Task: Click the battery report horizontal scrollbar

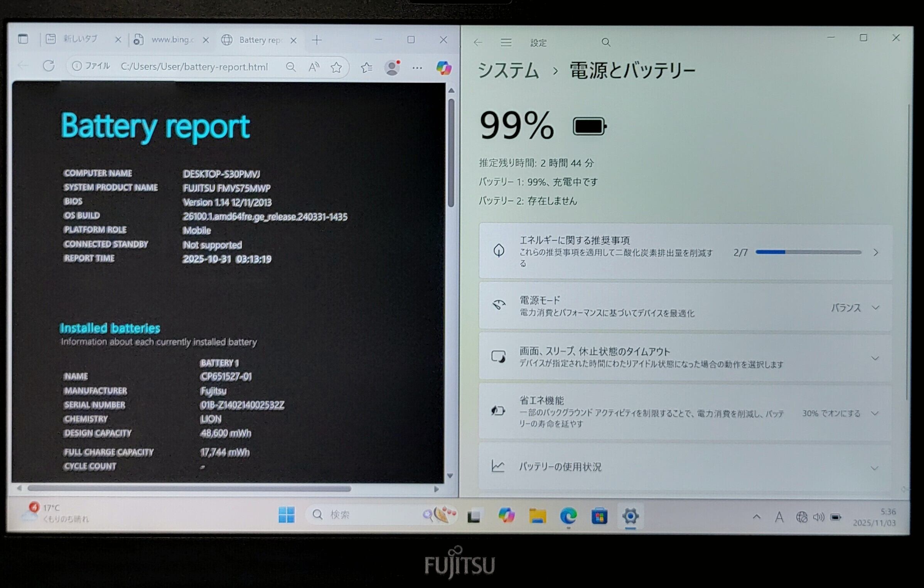Action: point(189,488)
